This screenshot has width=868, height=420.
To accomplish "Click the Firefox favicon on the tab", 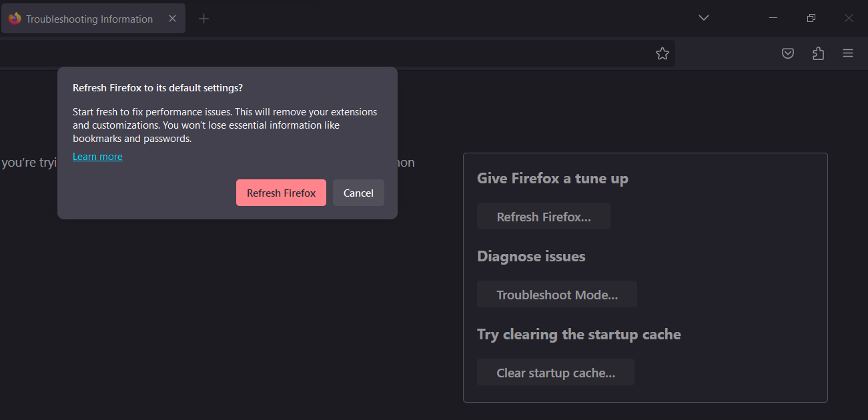I will [14, 19].
